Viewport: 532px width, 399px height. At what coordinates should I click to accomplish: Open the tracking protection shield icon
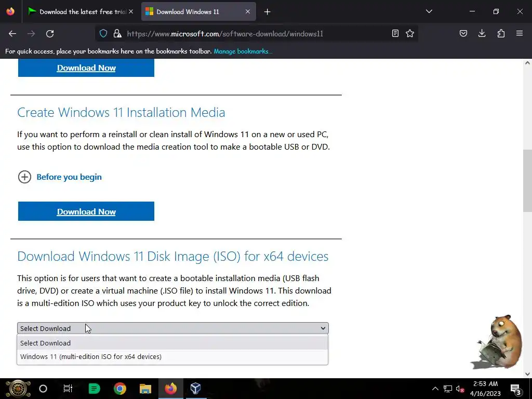tap(103, 33)
